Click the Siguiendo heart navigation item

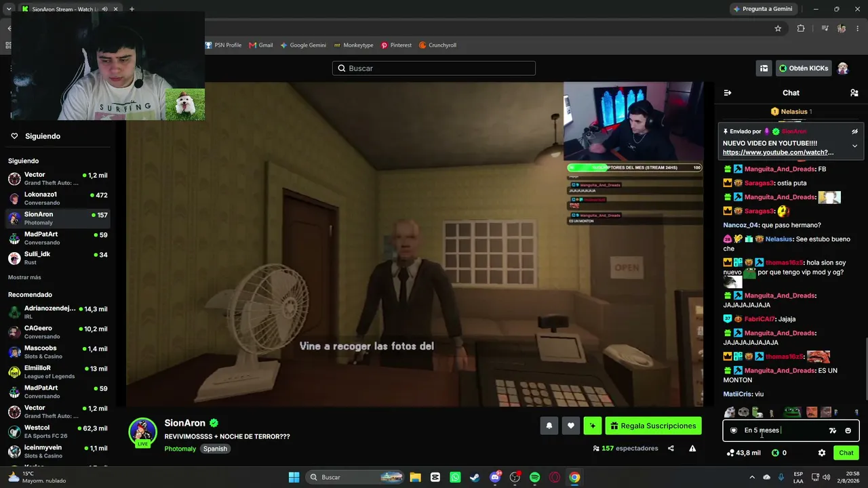[x=35, y=136]
